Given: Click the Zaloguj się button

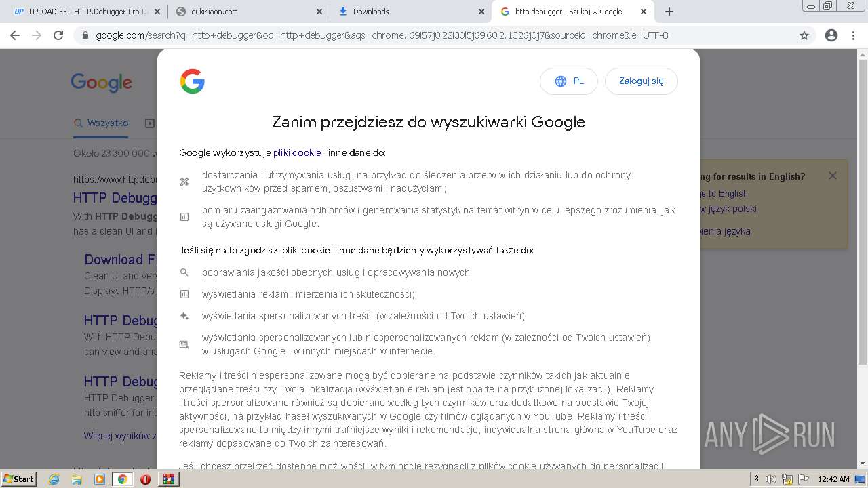Looking at the screenshot, I should click(x=641, y=81).
